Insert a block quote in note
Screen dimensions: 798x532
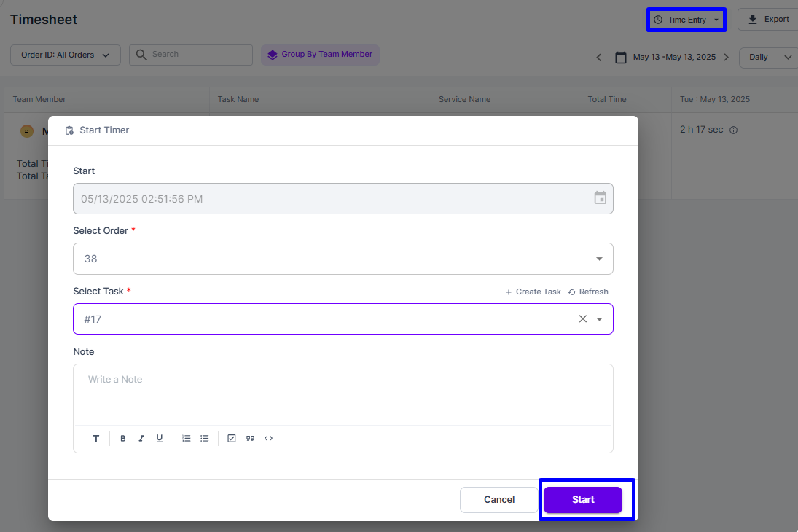pyautogui.click(x=250, y=439)
